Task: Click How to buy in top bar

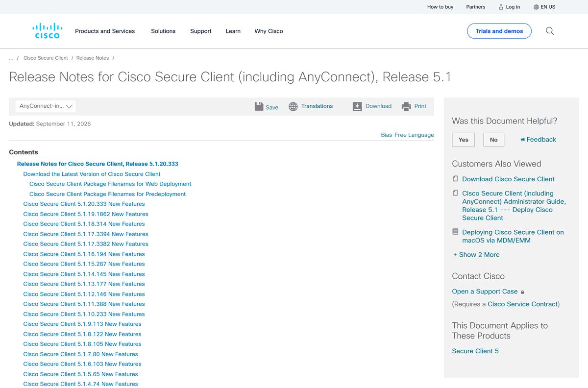Action: pos(440,7)
